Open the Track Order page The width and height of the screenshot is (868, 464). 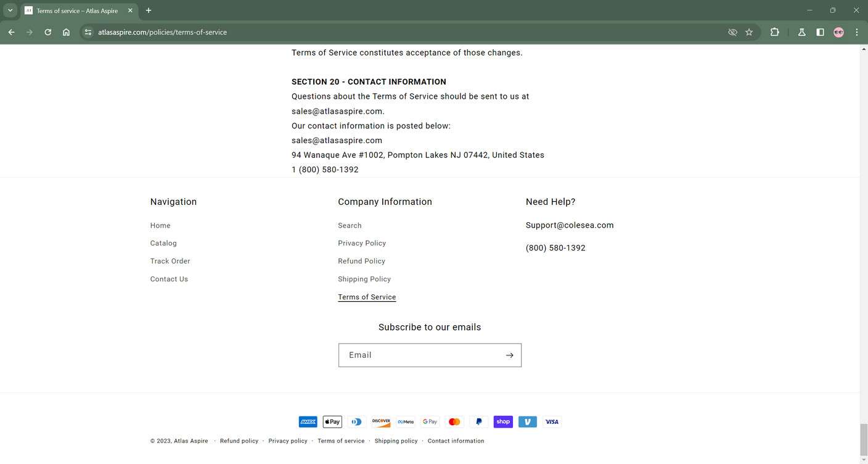[170, 260]
